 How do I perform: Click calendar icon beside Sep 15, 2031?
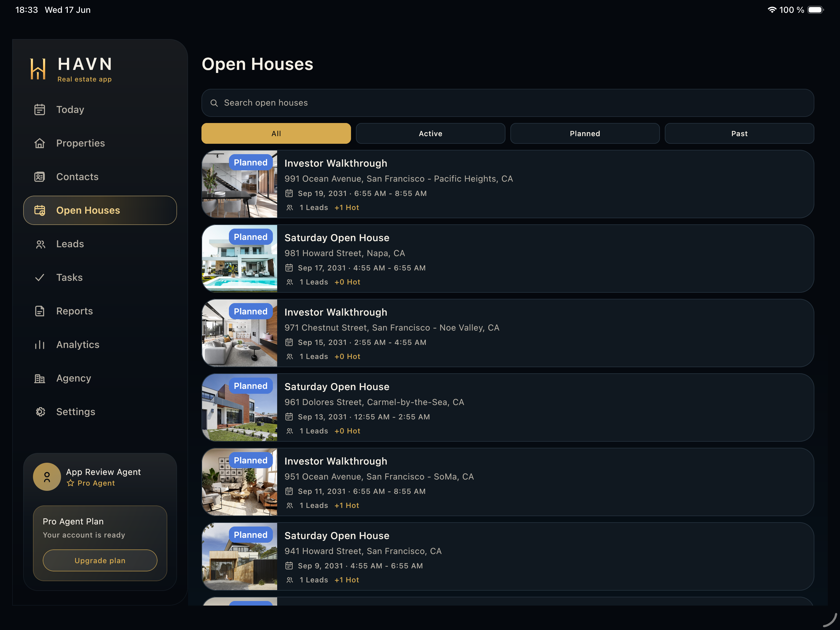(289, 342)
